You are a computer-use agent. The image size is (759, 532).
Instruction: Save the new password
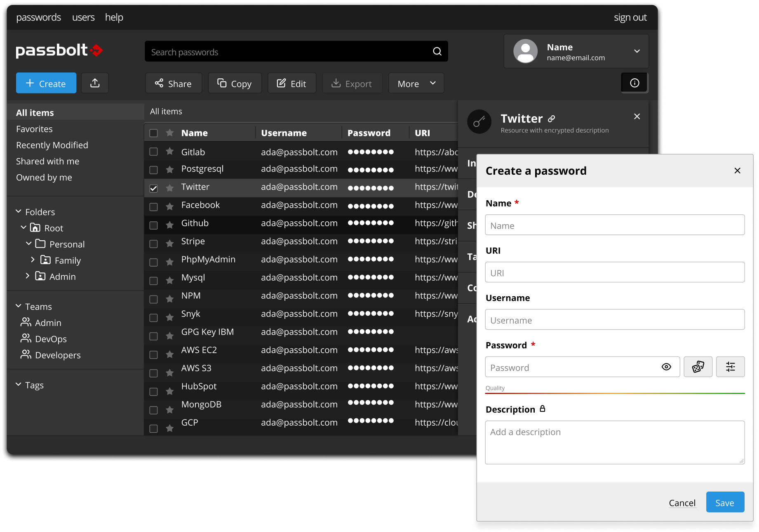point(725,502)
